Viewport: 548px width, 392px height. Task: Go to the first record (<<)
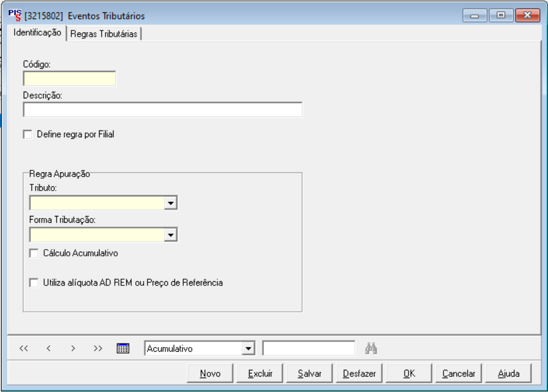(24, 349)
